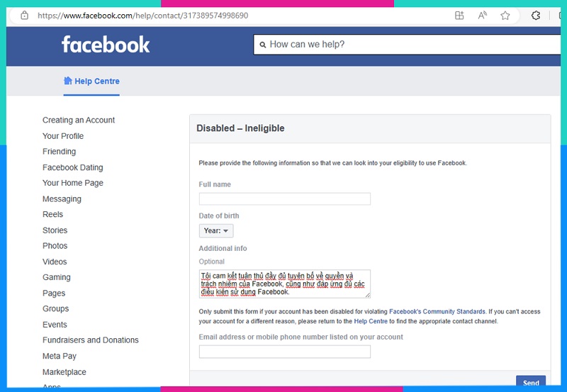Open Groups help topic

coord(56,309)
